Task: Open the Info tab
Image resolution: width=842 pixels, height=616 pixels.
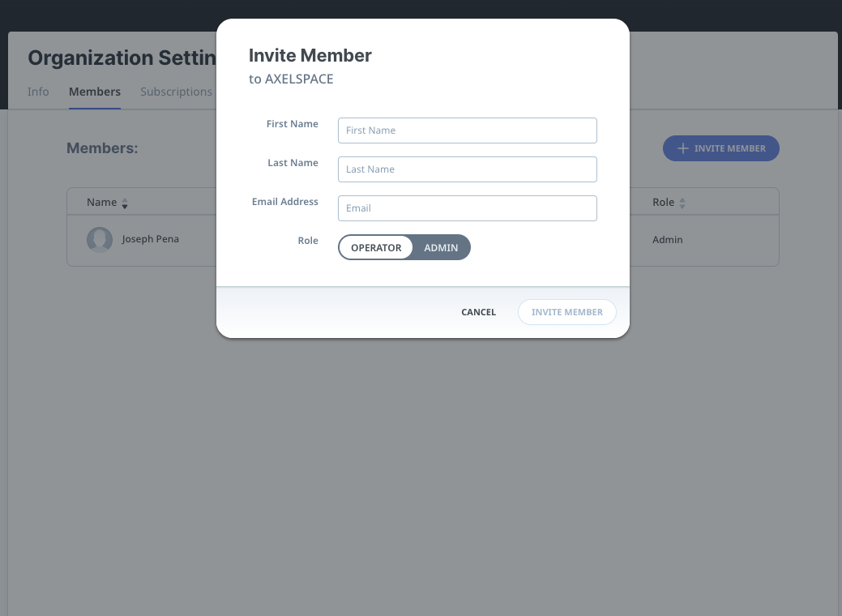Action: click(38, 92)
